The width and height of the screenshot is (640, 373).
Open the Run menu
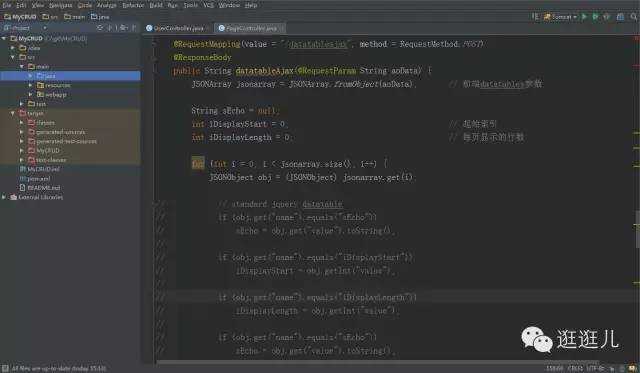point(173,5)
